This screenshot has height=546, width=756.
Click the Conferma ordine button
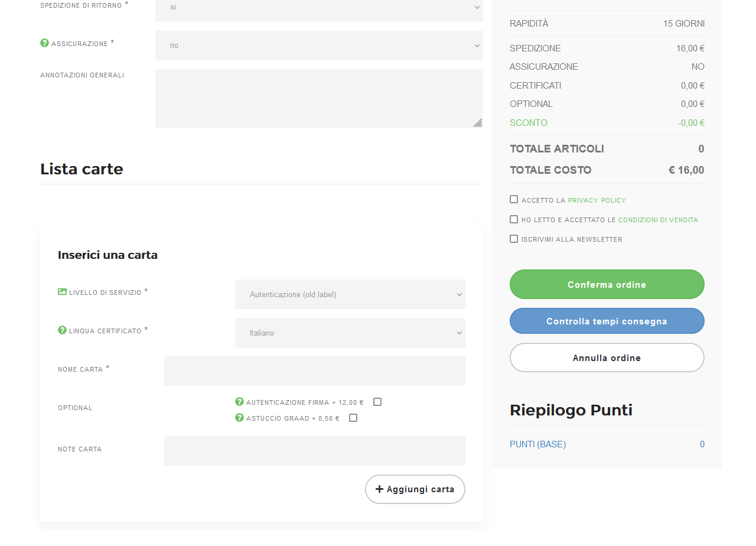pyautogui.click(x=607, y=284)
